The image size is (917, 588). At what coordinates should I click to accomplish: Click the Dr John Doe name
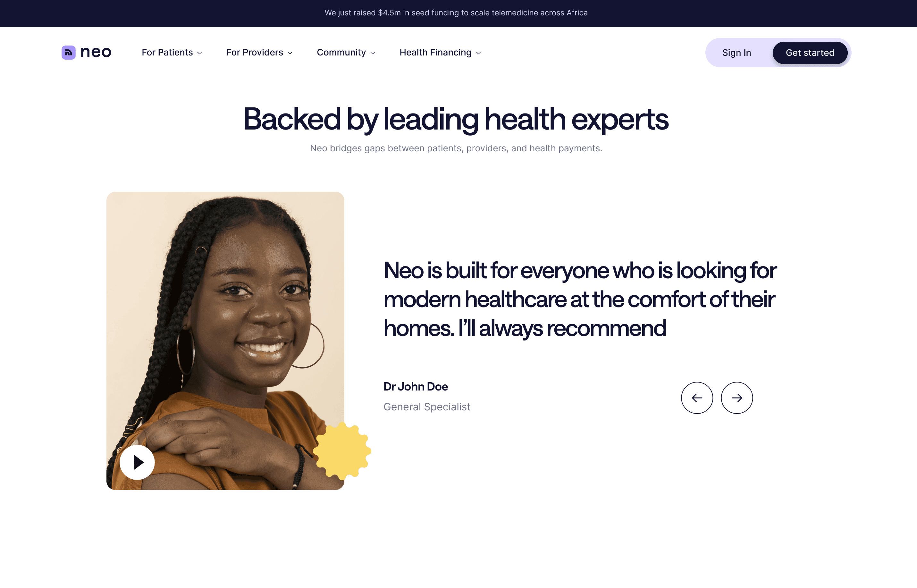click(415, 386)
